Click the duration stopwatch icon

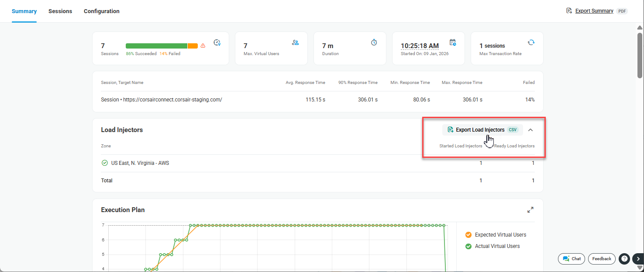(374, 42)
